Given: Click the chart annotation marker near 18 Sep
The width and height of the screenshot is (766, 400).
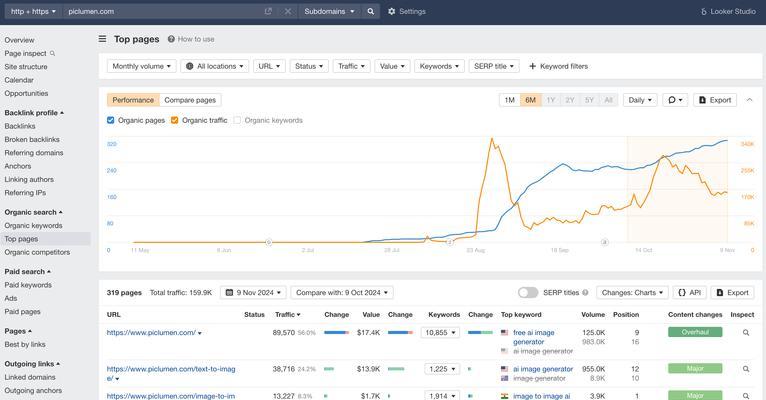Looking at the screenshot, I should point(604,242).
